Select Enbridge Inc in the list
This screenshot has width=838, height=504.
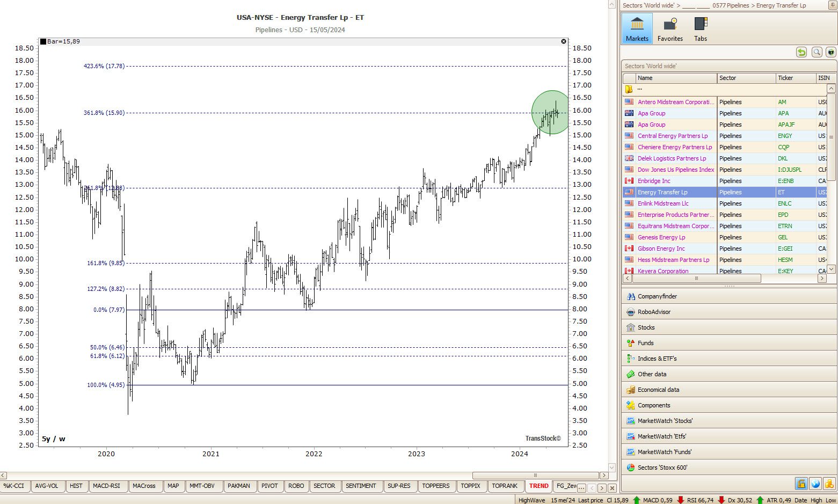[654, 181]
